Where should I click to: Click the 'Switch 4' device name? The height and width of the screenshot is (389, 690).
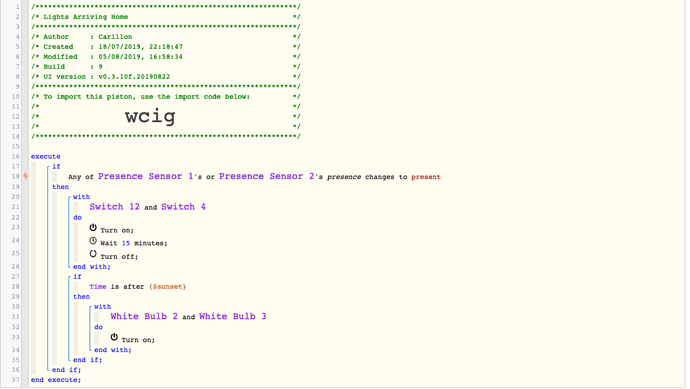pyautogui.click(x=184, y=206)
